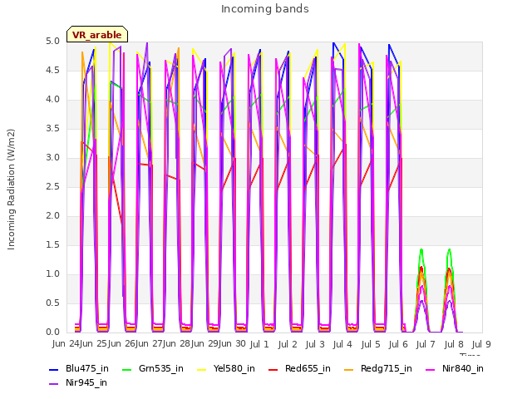This screenshot has width=532, height=399.
Task: Click the VR_arable annotation label
Action: click(x=97, y=35)
